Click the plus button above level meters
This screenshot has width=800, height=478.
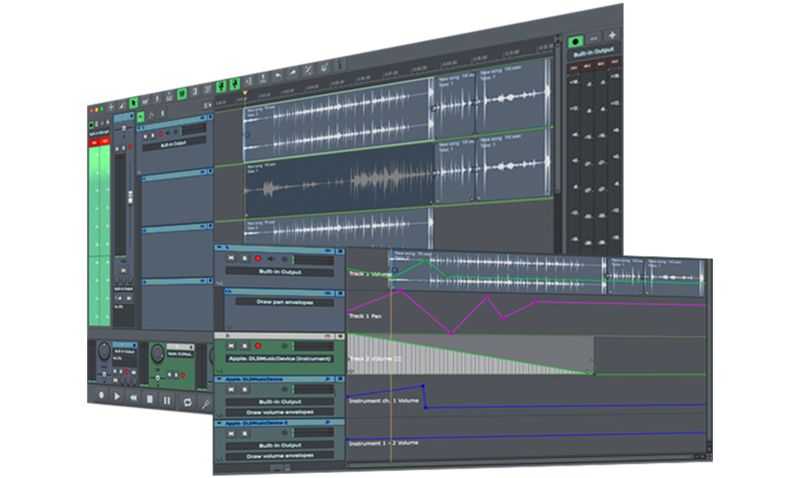pos(612,35)
